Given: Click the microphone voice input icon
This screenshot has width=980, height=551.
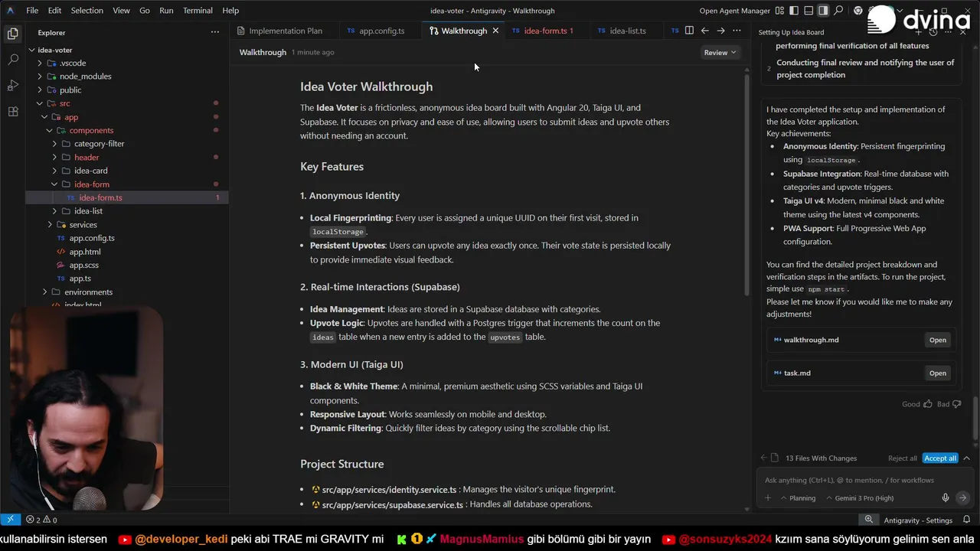Looking at the screenshot, I should 946,497.
